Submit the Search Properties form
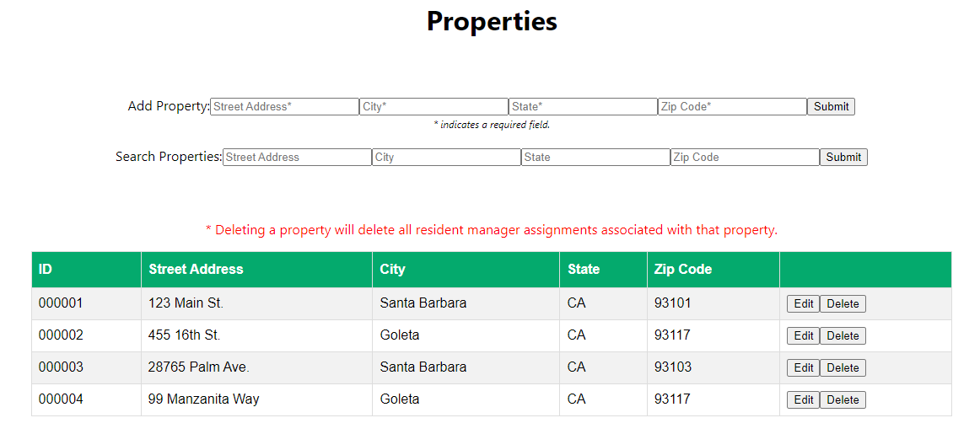The height and width of the screenshot is (434, 980). point(843,158)
